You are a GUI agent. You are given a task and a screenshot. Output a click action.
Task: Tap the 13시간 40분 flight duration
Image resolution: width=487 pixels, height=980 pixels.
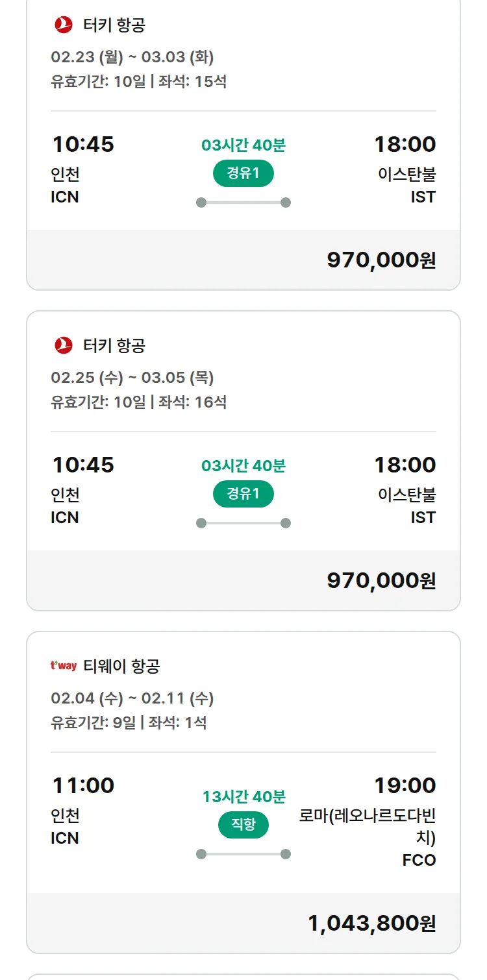coord(243,796)
